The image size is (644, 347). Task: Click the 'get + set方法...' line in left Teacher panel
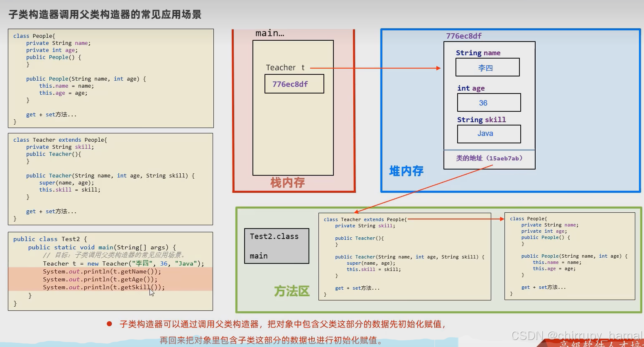51,212
